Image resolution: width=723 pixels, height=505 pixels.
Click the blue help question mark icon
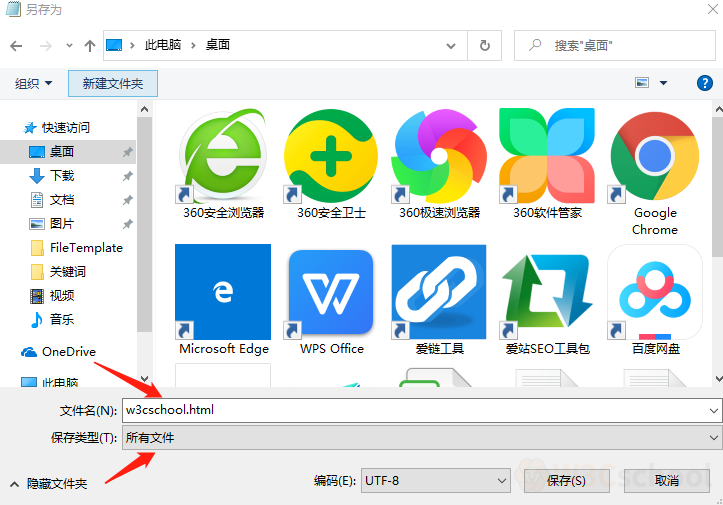tap(704, 83)
